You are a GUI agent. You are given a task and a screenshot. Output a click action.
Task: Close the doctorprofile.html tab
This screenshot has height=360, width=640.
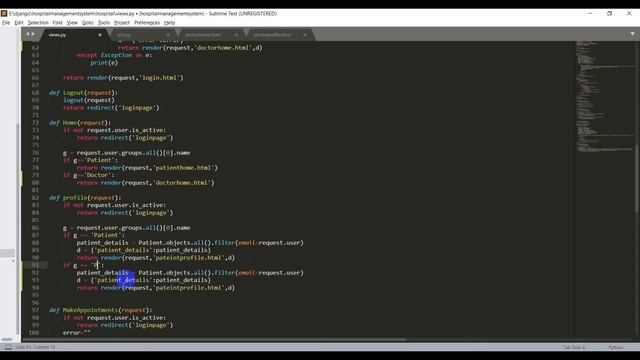coord(305,35)
